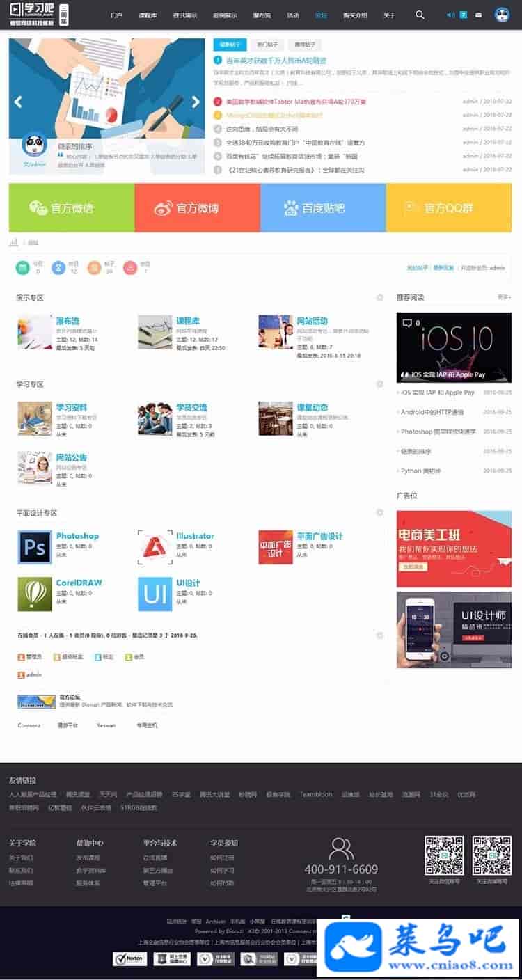
Task: Go to previous slide with left arrow
Action: 18,102
